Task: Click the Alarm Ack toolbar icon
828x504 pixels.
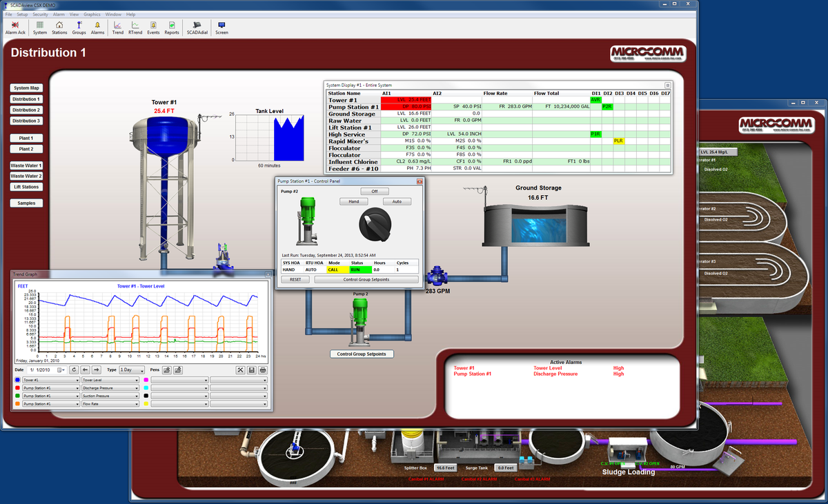Action: 15,27
